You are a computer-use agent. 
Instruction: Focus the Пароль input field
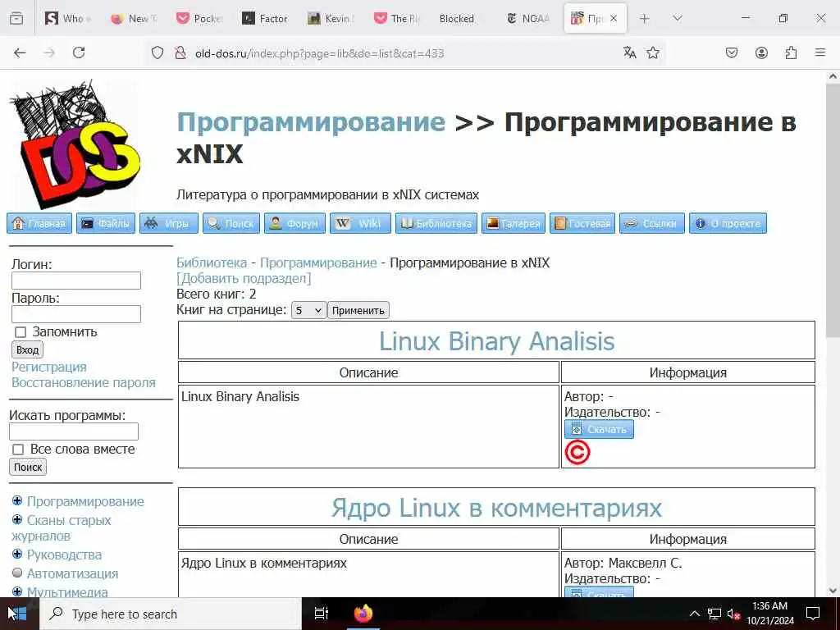coord(76,314)
